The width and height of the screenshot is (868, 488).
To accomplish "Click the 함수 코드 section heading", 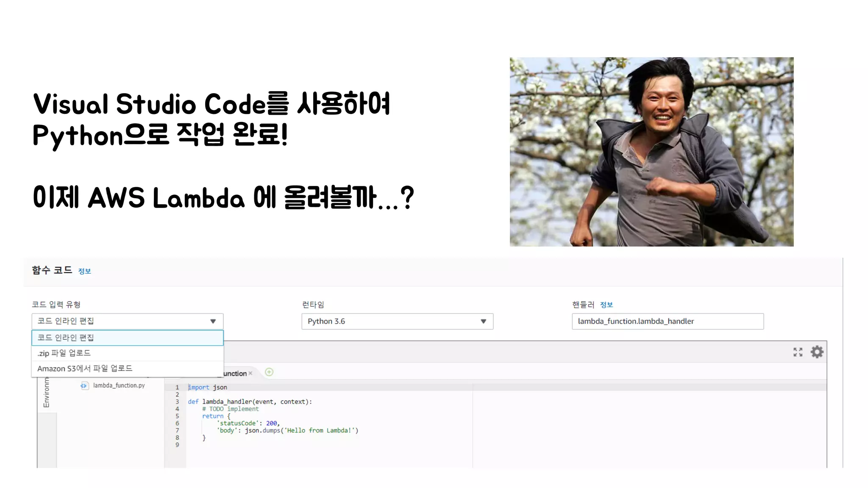I will click(x=52, y=270).
